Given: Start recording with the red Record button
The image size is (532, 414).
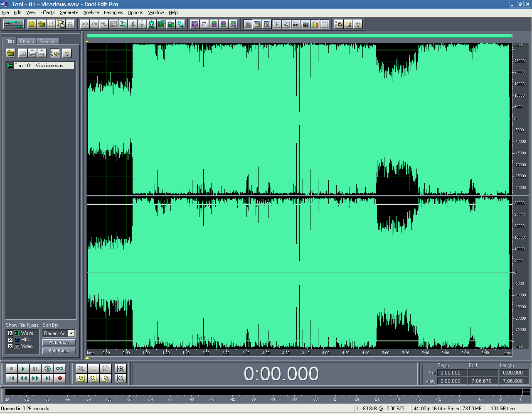Looking at the screenshot, I should 60,378.
